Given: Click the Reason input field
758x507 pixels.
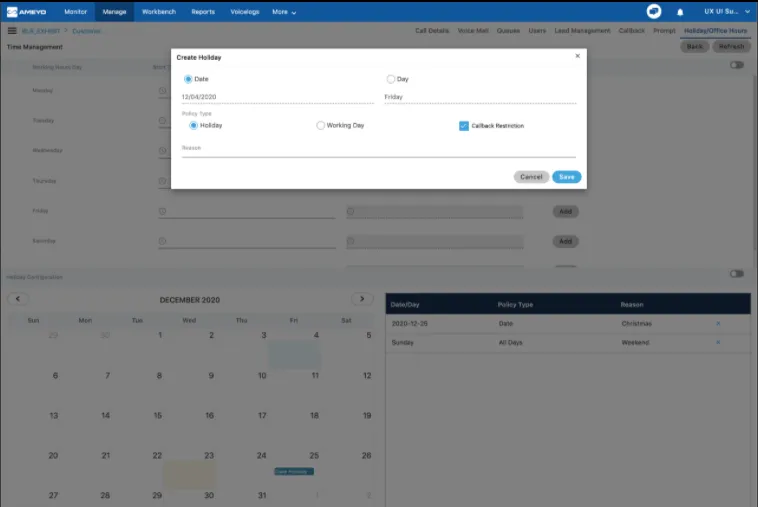Looking at the screenshot, I should coord(379,151).
